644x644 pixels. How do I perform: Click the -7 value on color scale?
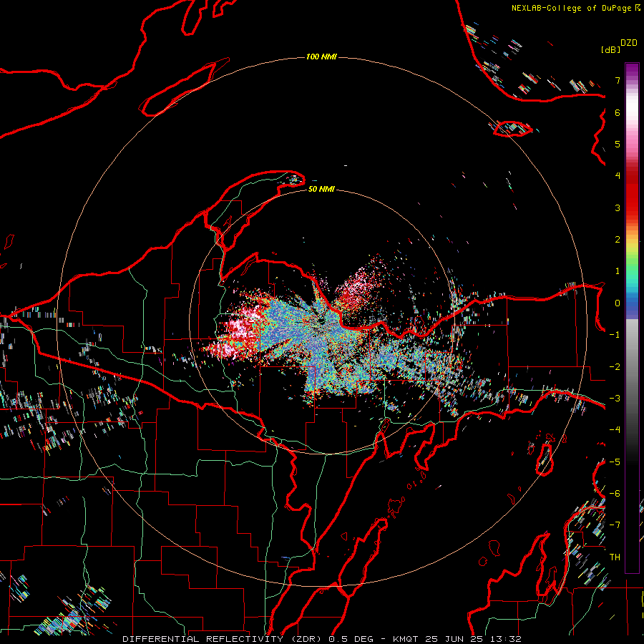pyautogui.click(x=615, y=525)
